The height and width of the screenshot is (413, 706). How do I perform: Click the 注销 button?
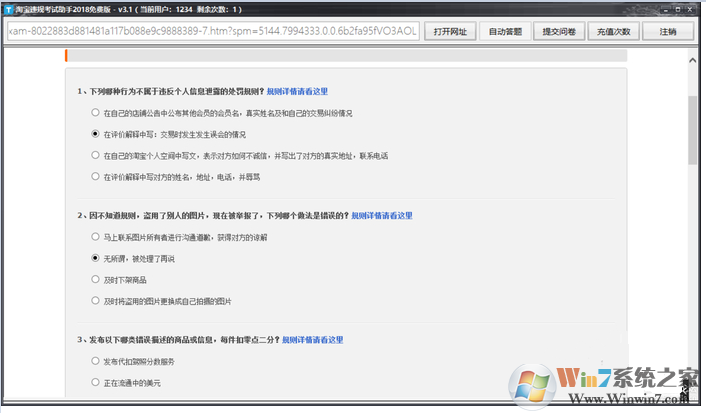[668, 32]
